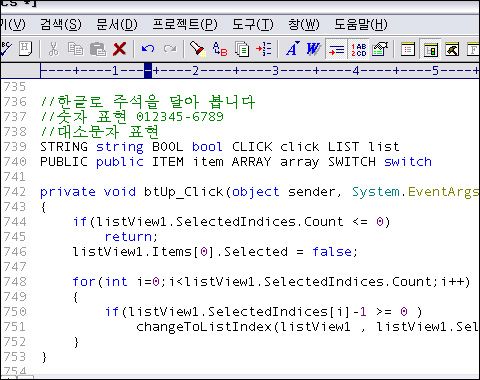480x380 pixels.
Task: Click 'SelectedIndices.Count <= 0' on line 744
Action: [279, 222]
